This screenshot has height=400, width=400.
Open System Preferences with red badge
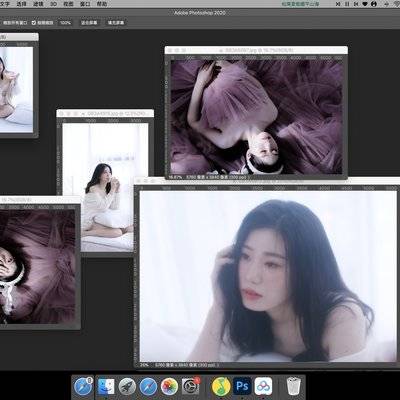click(x=190, y=386)
